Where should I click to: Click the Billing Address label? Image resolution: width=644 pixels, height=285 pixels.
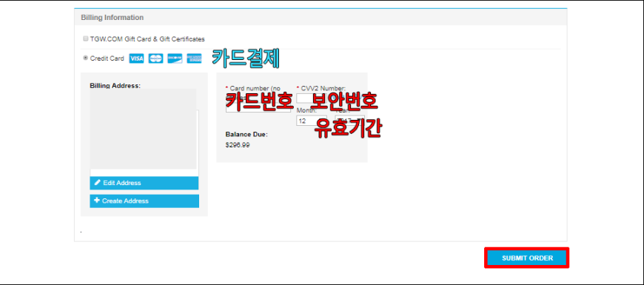[x=115, y=86]
